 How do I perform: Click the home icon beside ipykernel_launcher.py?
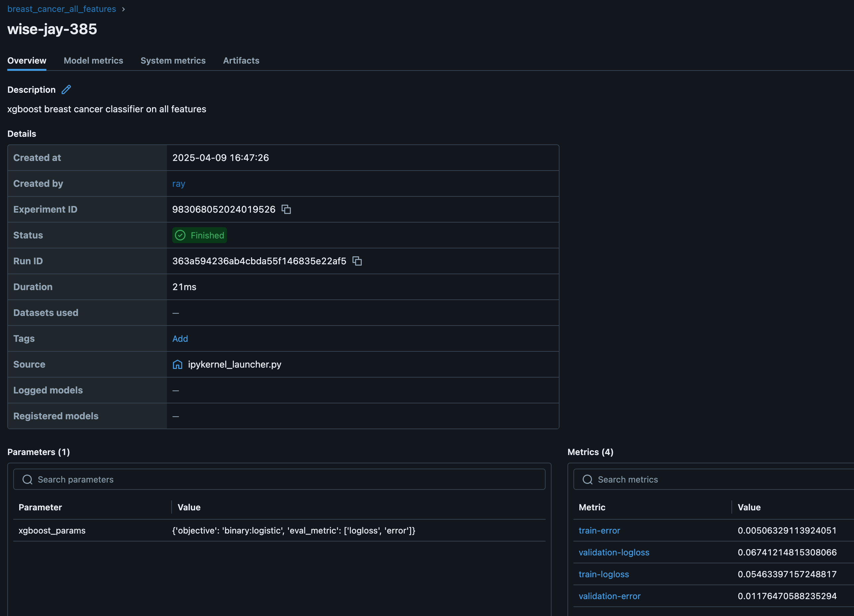tap(177, 365)
